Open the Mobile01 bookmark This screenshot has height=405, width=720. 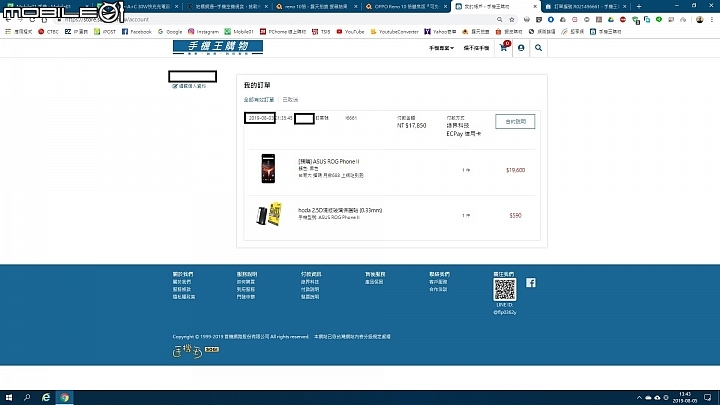pyautogui.click(x=239, y=32)
